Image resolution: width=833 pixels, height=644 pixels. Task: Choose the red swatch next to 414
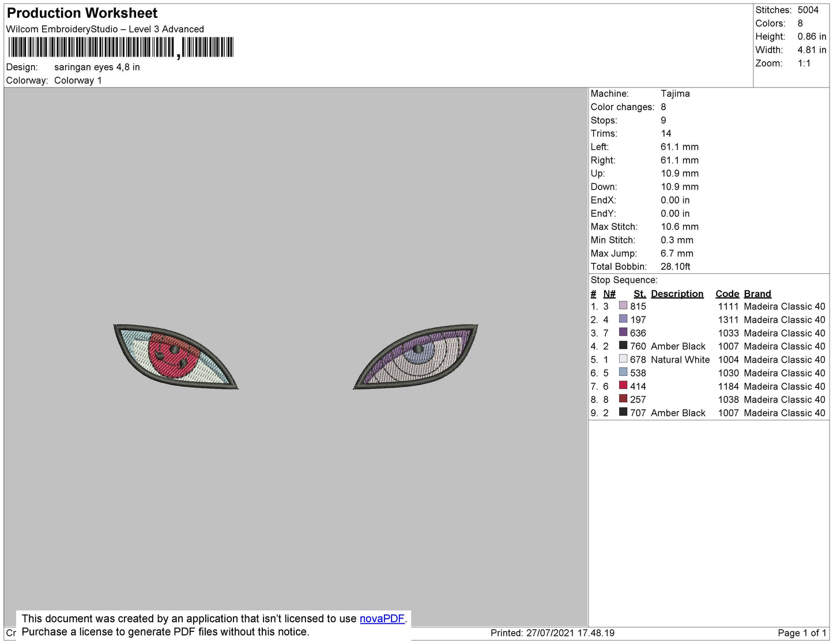point(623,385)
